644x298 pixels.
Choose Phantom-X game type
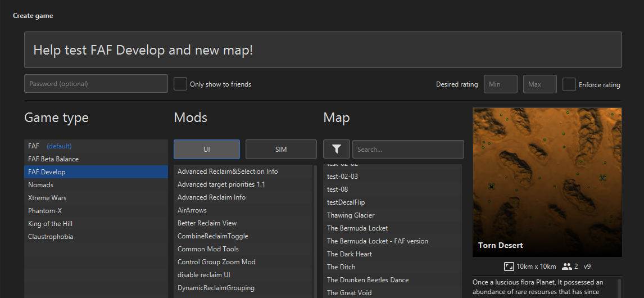coord(96,211)
